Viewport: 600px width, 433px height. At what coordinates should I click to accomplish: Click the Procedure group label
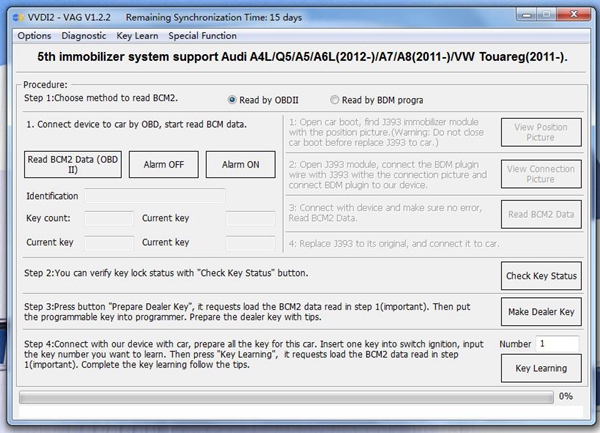pyautogui.click(x=45, y=85)
